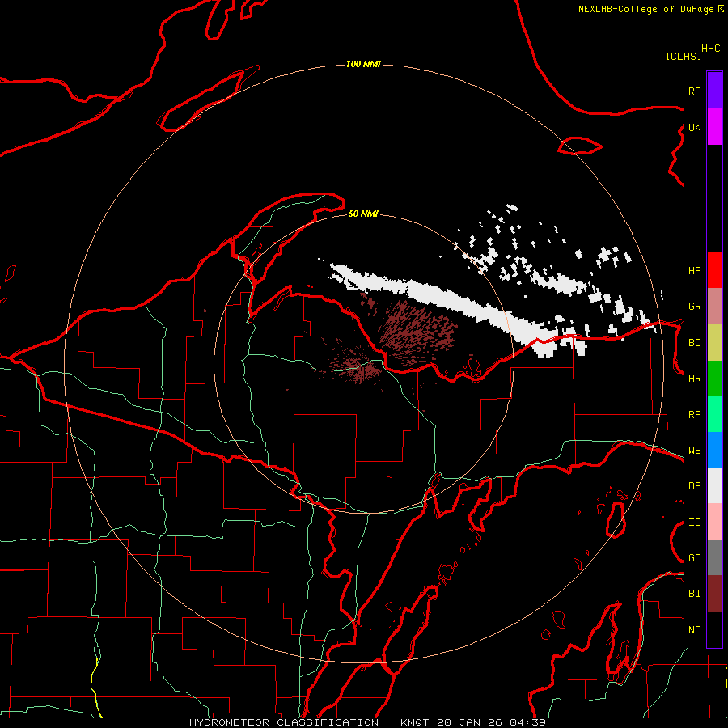Viewport: 728px width, 728px height.
Task: Click the BI legend label
Action: pyautogui.click(x=694, y=594)
